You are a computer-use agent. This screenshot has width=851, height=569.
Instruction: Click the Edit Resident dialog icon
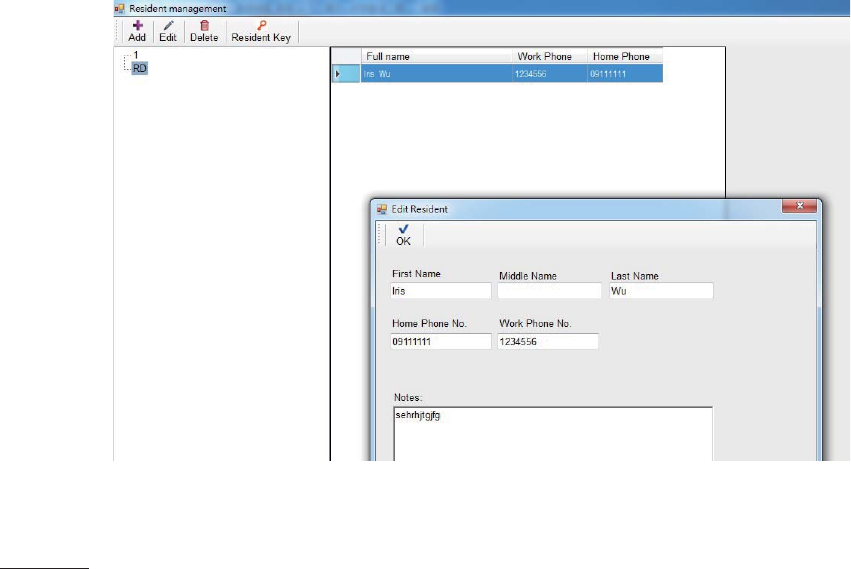coord(382,209)
